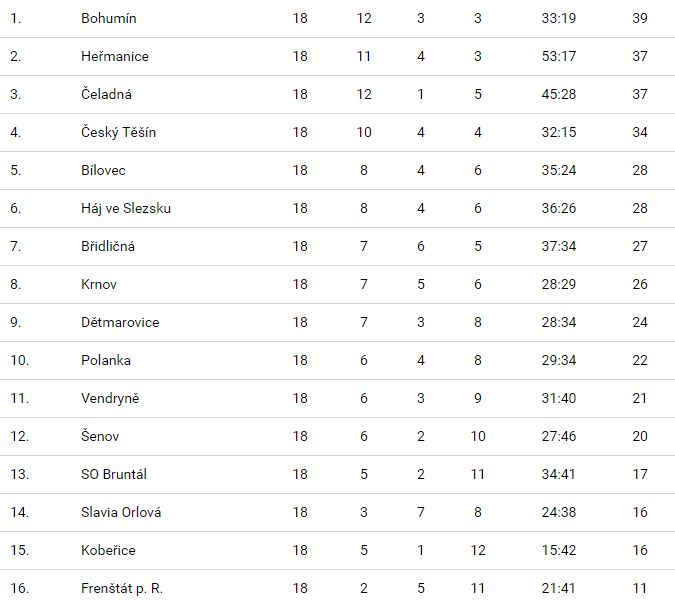Screen dimensions: 675x606
Task: Click Bohumín's 33:19 score cell
Action: 558,18
